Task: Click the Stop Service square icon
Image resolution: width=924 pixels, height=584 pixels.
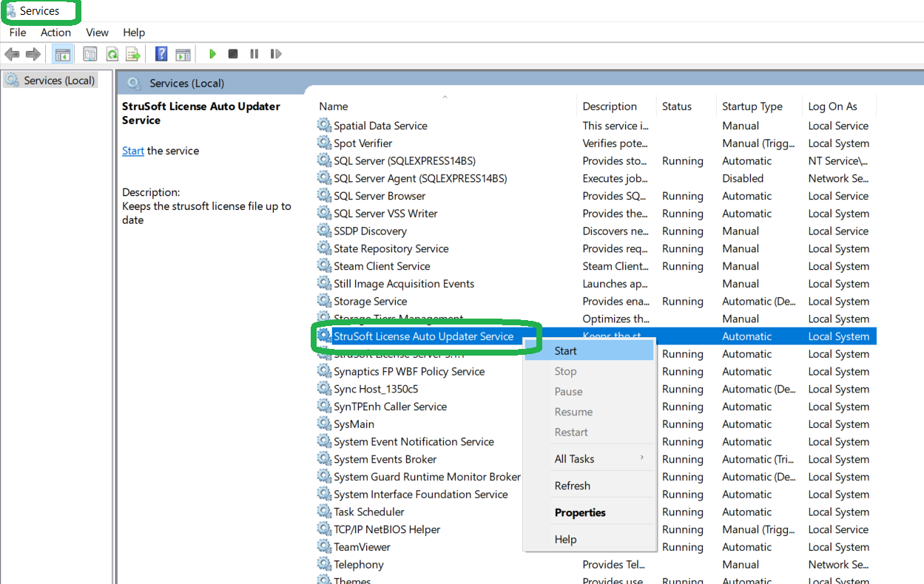Action: (233, 54)
